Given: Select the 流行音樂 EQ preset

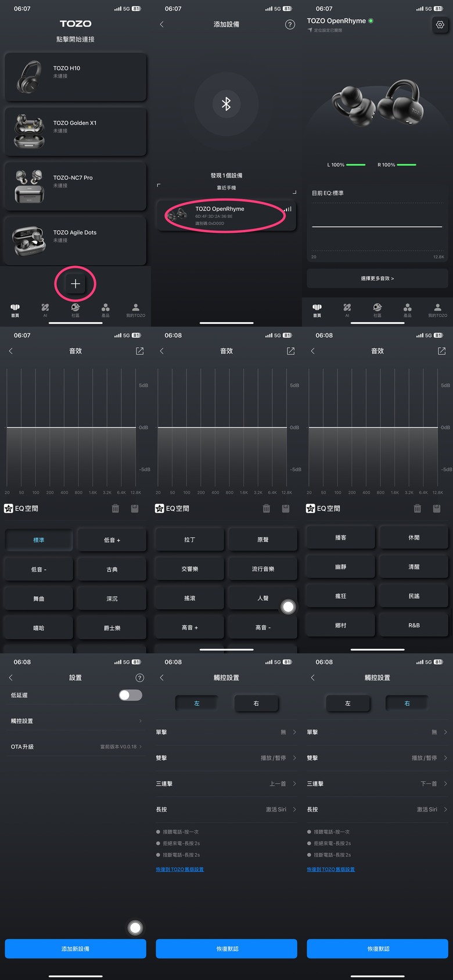Looking at the screenshot, I should click(263, 569).
